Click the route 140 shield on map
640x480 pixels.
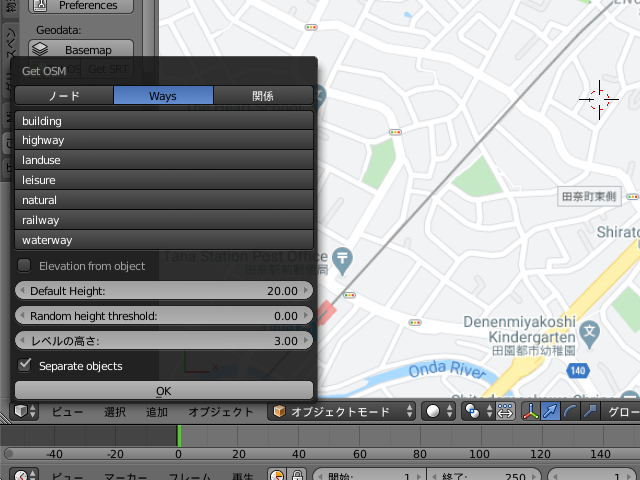(x=578, y=371)
